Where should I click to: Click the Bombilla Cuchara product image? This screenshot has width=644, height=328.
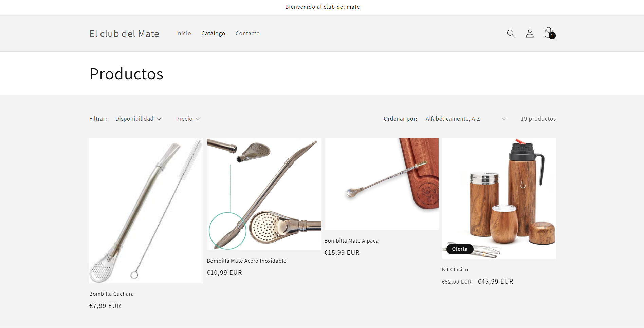146,211
